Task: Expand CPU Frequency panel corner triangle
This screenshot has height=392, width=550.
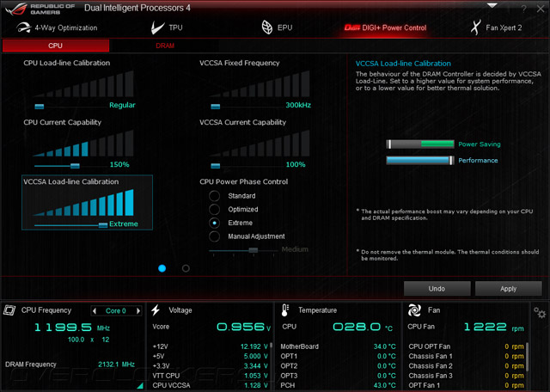Action: [140, 386]
